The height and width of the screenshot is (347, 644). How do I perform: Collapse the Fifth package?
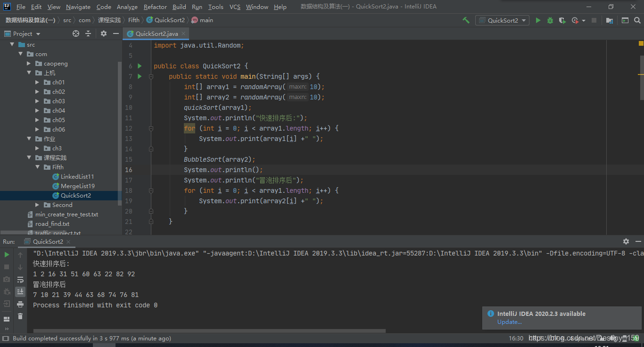click(x=38, y=167)
